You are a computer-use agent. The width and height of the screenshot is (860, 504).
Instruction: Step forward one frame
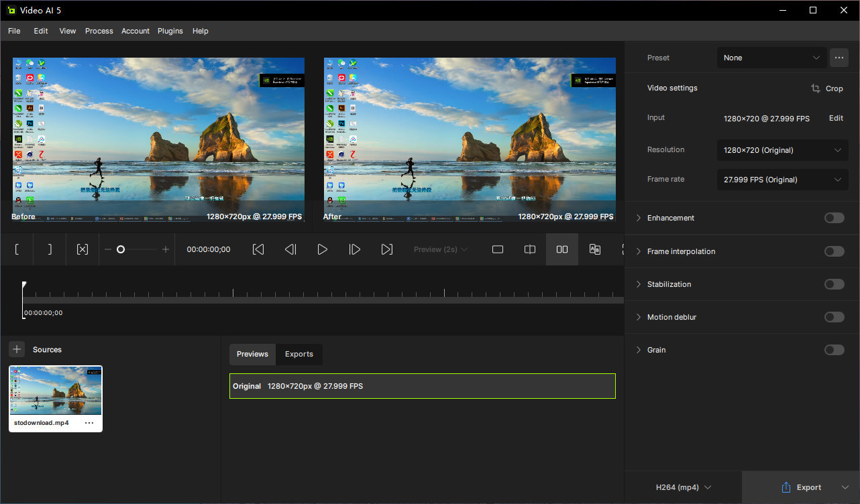click(355, 249)
